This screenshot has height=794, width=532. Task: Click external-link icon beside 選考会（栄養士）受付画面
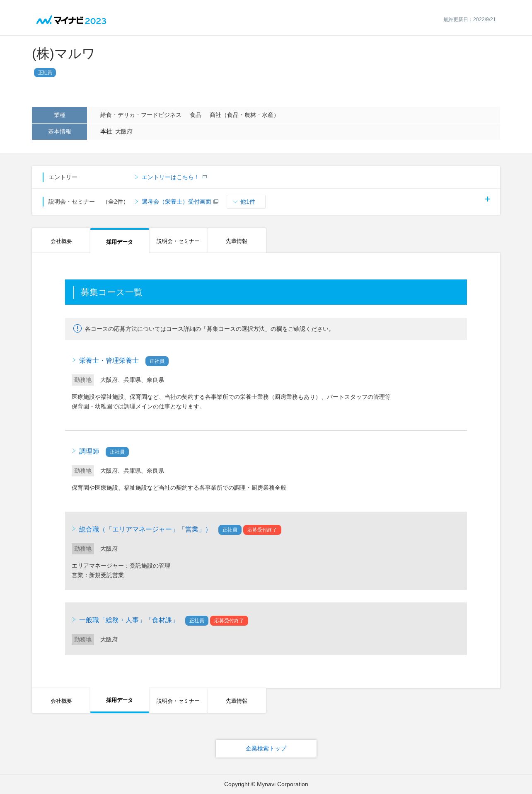point(216,202)
